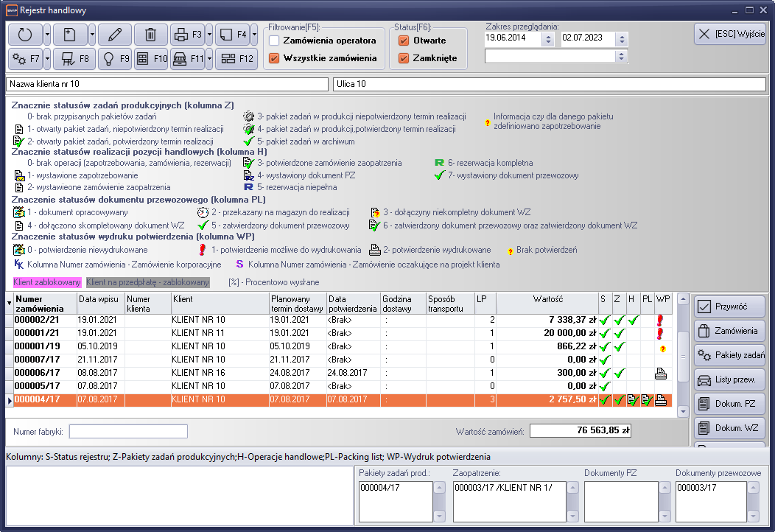775x532 pixels.
Task: Click the printer F3 button
Action: click(187, 34)
